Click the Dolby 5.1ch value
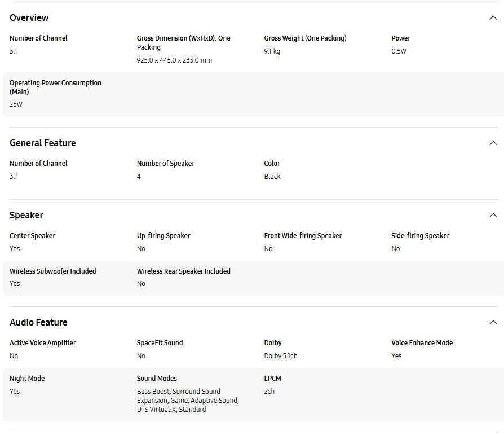The width and height of the screenshot is (504, 435). (x=281, y=356)
